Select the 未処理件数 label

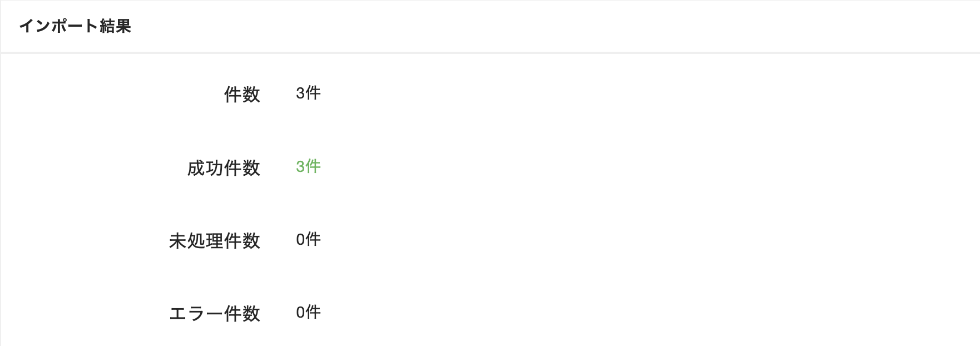pos(215,240)
